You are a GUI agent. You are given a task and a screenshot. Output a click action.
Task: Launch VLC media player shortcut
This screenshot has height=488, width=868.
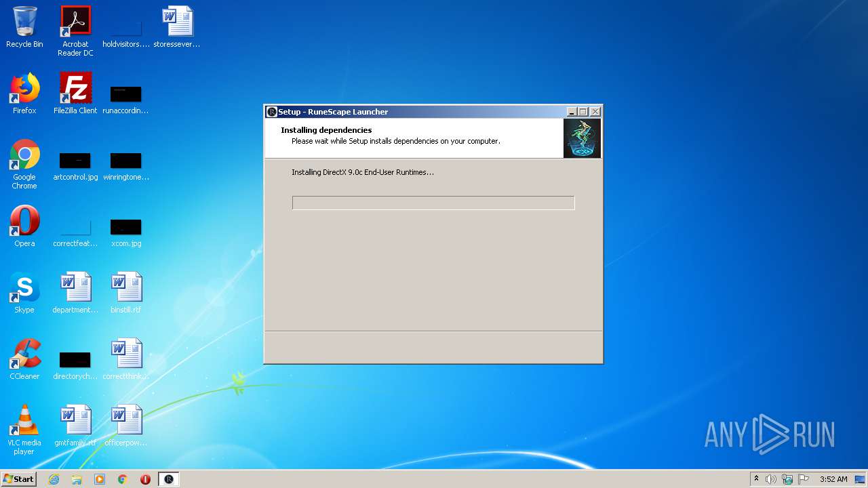pos(24,430)
